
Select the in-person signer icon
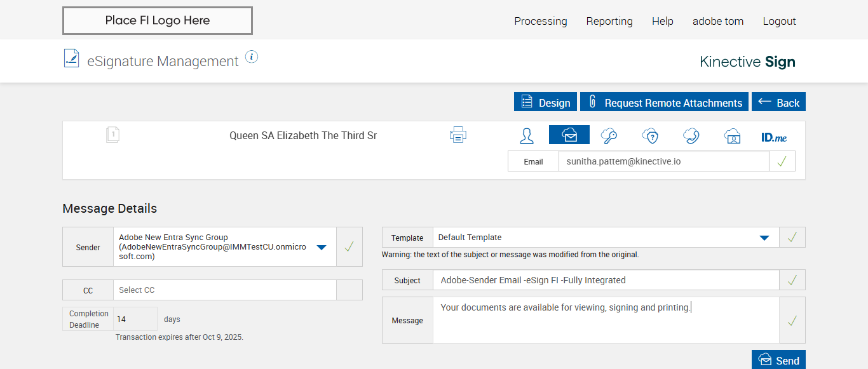tap(527, 135)
